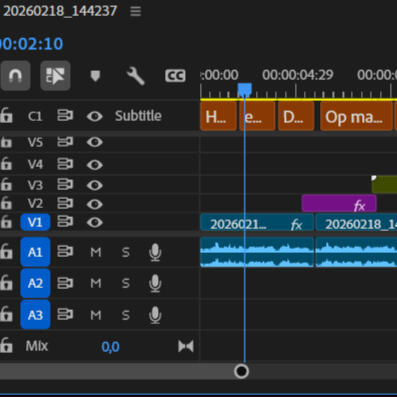This screenshot has height=397, width=397.
Task: Toggle sync lock for V1 track
Action: point(65,222)
